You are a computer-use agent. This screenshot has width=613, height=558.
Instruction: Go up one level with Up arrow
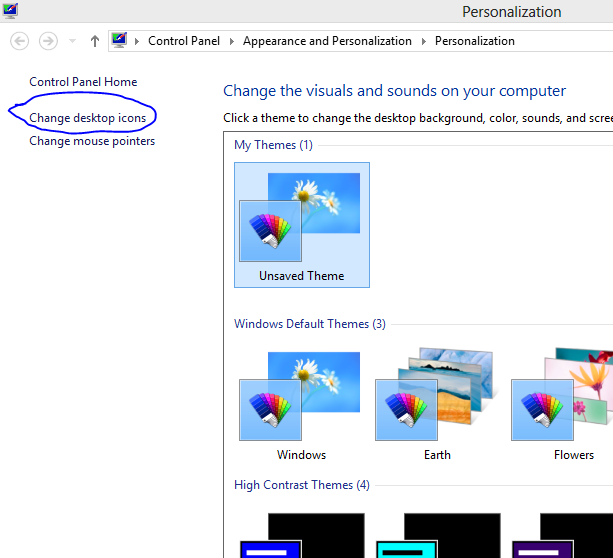pyautogui.click(x=95, y=41)
